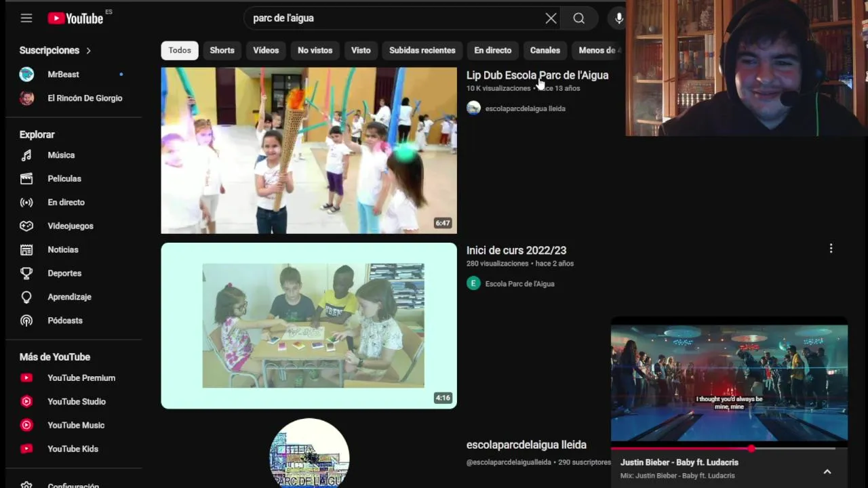Open the Aprendizaje lightbulb icon
The image size is (868, 488).
26,297
